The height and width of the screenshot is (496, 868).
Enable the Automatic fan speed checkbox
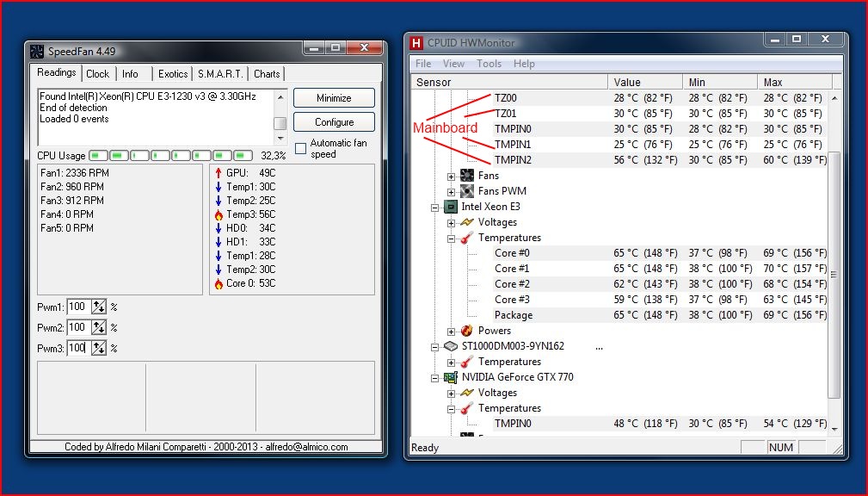click(x=300, y=148)
